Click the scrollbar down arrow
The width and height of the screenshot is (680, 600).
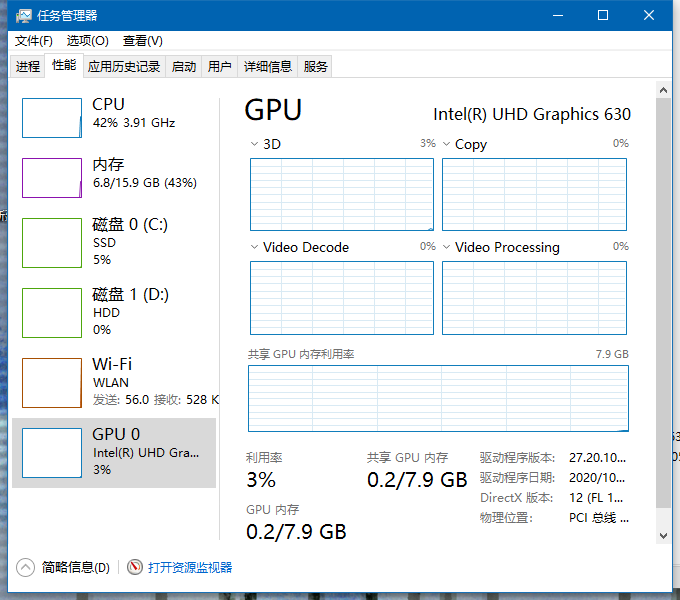pyautogui.click(x=663, y=535)
